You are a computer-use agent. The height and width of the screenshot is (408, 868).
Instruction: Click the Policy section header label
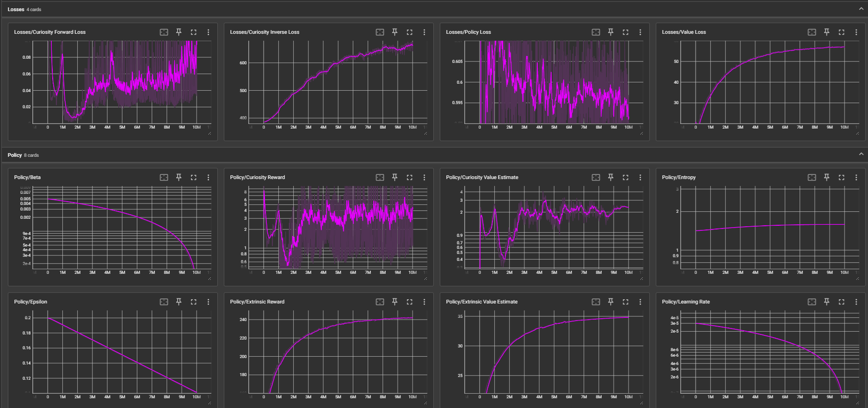click(x=15, y=155)
